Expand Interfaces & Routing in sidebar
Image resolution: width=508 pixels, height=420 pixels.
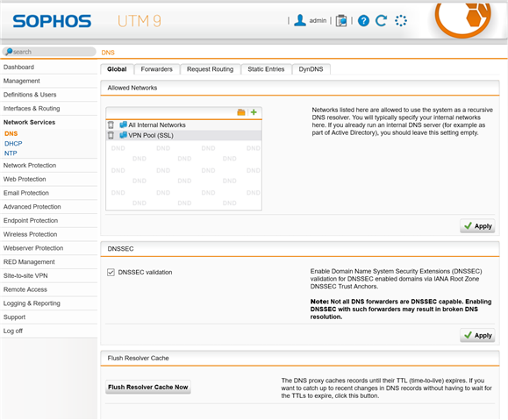[32, 109]
